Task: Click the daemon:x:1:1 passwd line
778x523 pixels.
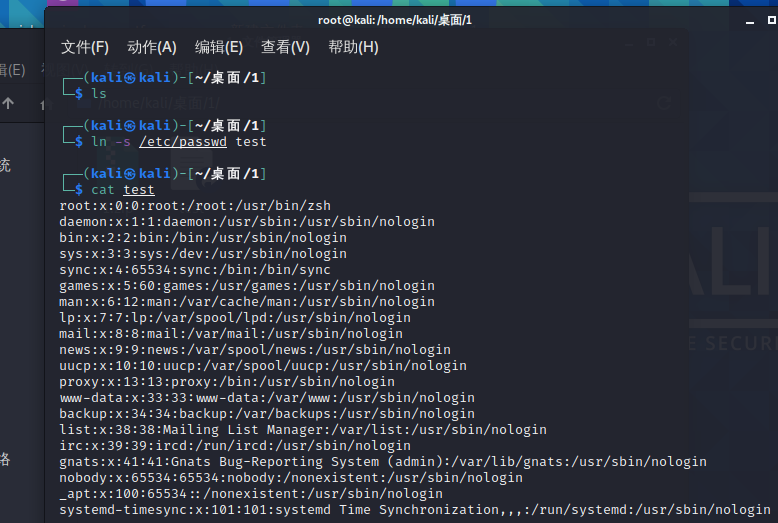Action: tap(247, 221)
